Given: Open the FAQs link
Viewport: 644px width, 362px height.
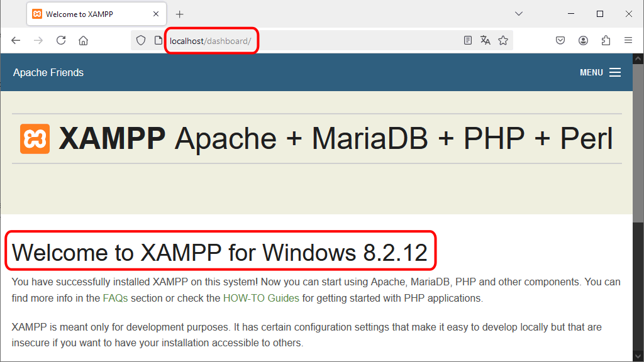Looking at the screenshot, I should [116, 298].
